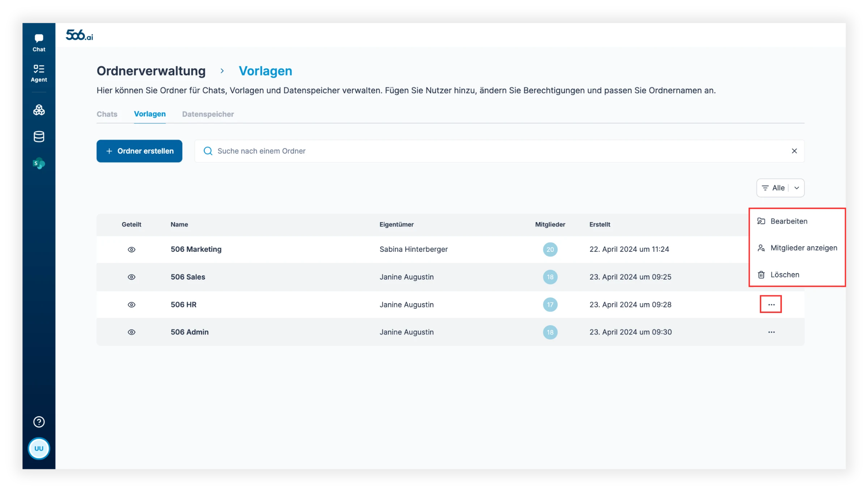Viewport: 868px width, 492px height.
Task: Click the search magnifier icon
Action: point(208,151)
